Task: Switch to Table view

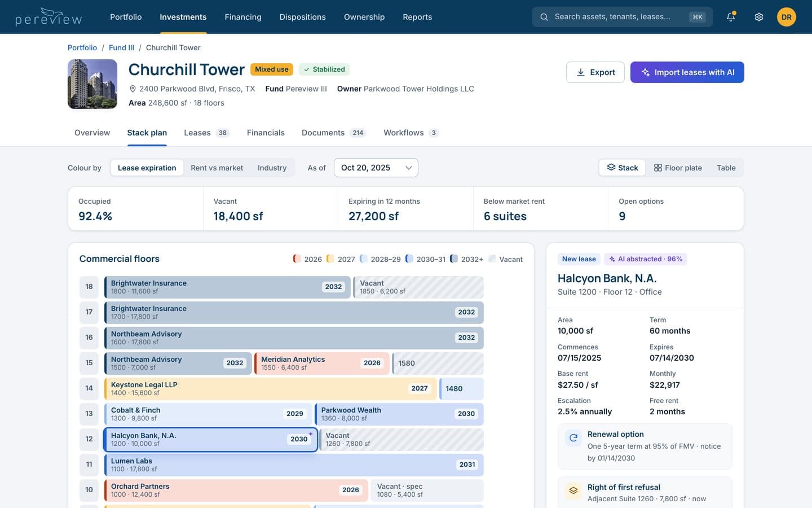Action: click(726, 168)
